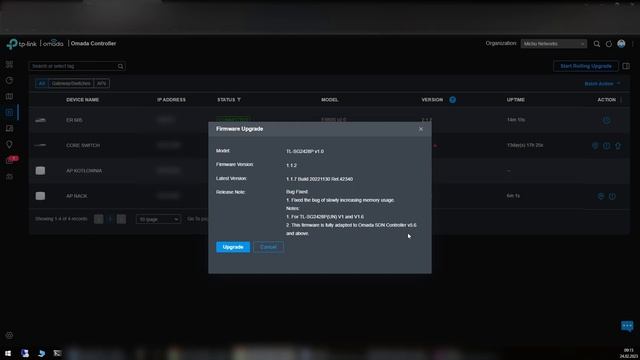Image resolution: width=640 pixels, height=360 pixels.
Task: Click the CORE SWITCH device name
Action: tap(83, 145)
